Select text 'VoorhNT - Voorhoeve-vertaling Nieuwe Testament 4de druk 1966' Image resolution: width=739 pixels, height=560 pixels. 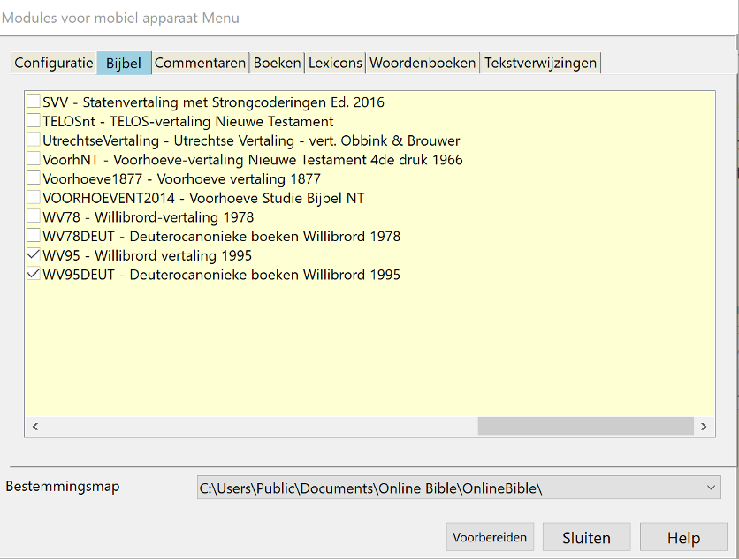tap(253, 160)
